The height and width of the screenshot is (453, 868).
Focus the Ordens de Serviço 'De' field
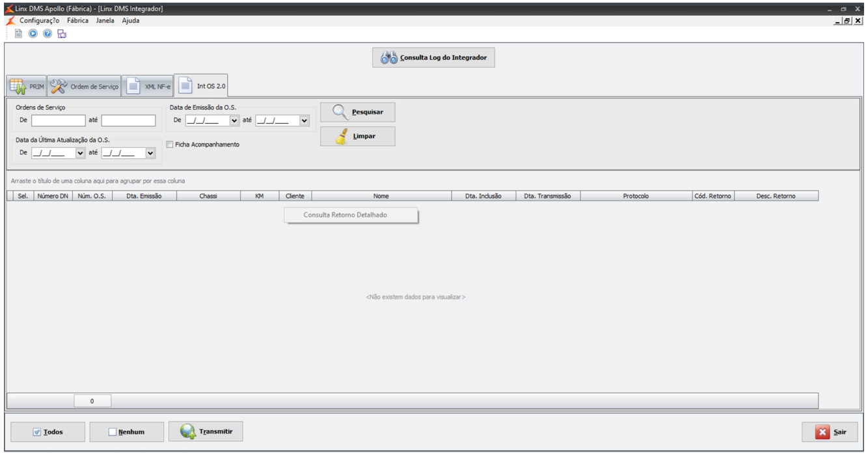[x=59, y=120]
